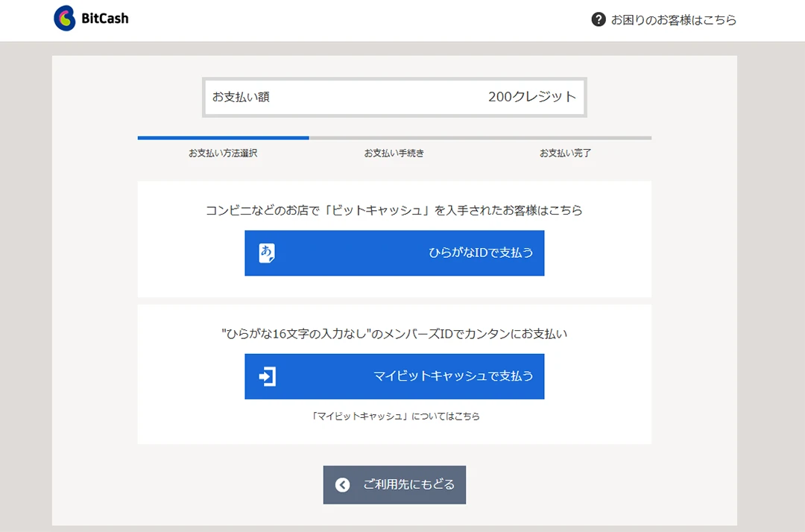Viewport: 805px width, 532px height.
Task: Click the login arrow door icon
Action: point(267,376)
